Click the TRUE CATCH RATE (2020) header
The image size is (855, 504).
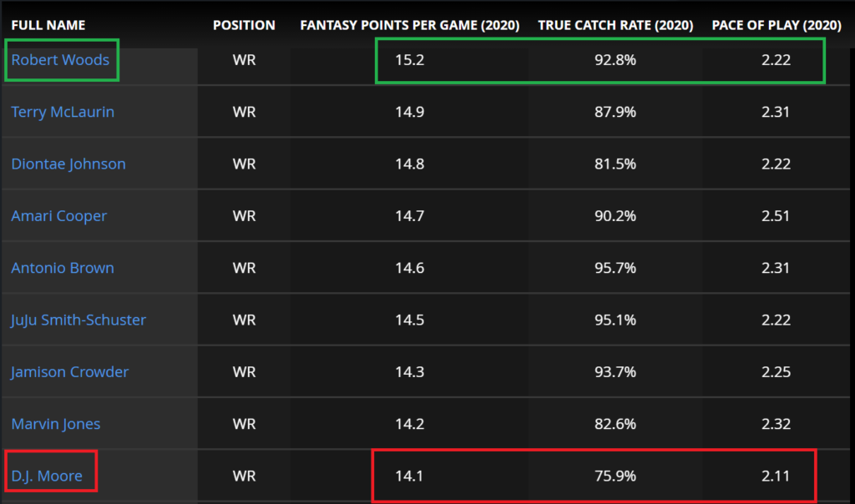[x=615, y=25]
